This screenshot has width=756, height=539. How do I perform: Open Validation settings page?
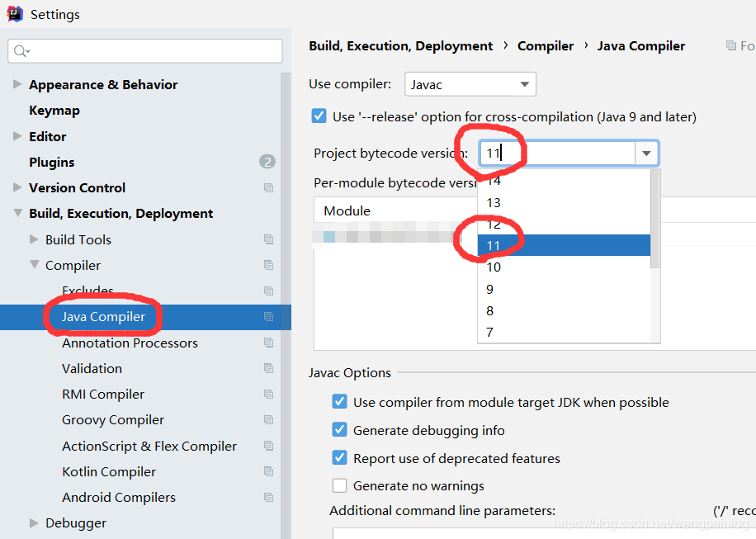[x=92, y=368]
